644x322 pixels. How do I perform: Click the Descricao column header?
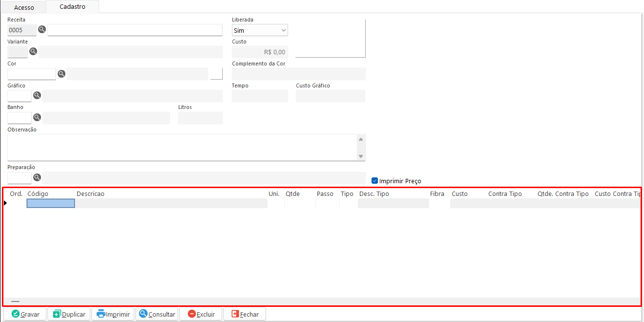pos(90,194)
